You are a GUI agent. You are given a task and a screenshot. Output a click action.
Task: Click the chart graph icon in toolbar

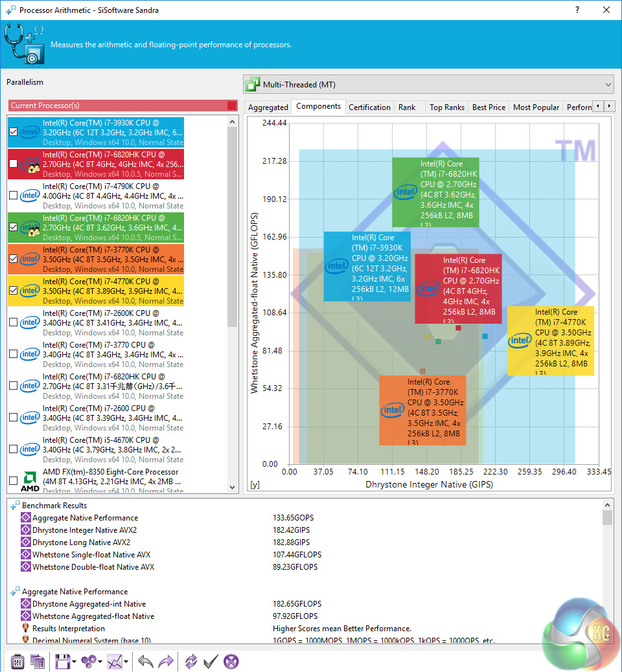tap(115, 661)
